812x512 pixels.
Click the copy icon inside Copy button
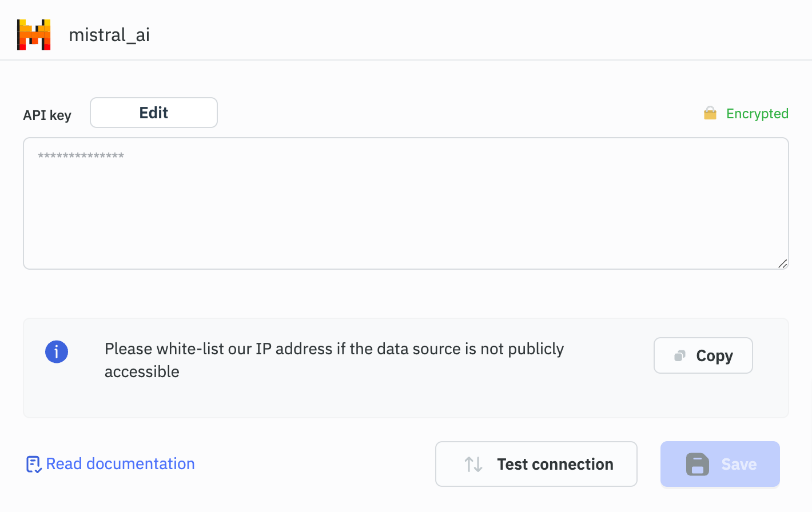click(x=680, y=356)
